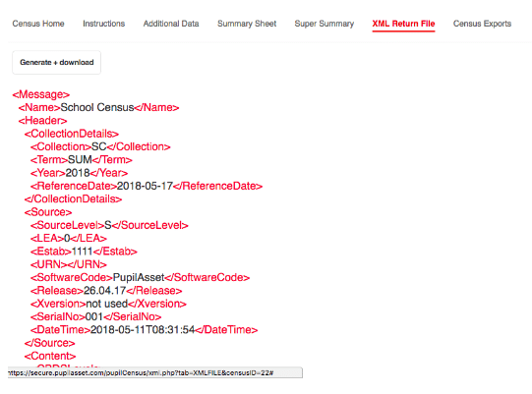Click the XML Return File tab
The width and height of the screenshot is (532, 394).
[403, 24]
